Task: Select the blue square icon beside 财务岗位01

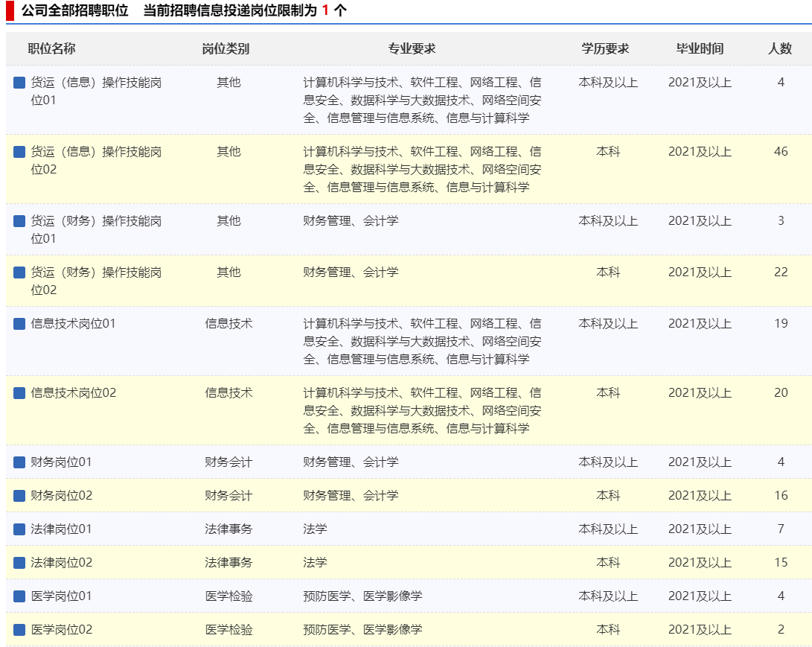Action: coord(19,462)
